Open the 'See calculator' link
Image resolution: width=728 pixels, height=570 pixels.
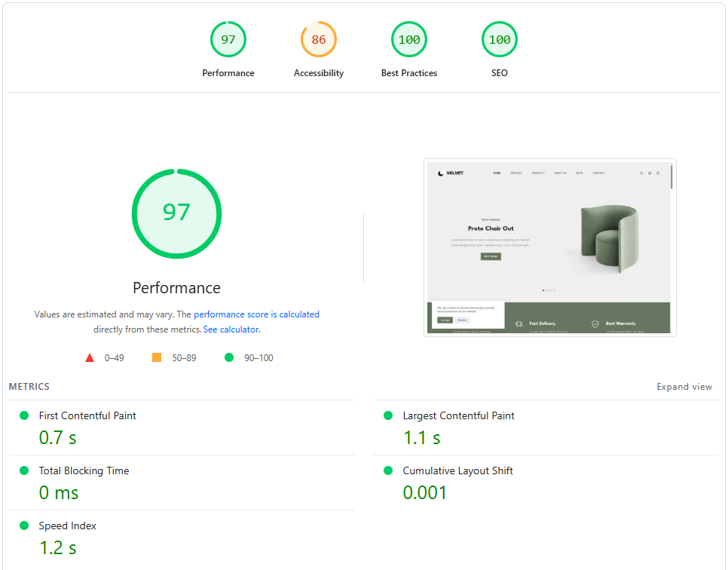pyautogui.click(x=231, y=329)
